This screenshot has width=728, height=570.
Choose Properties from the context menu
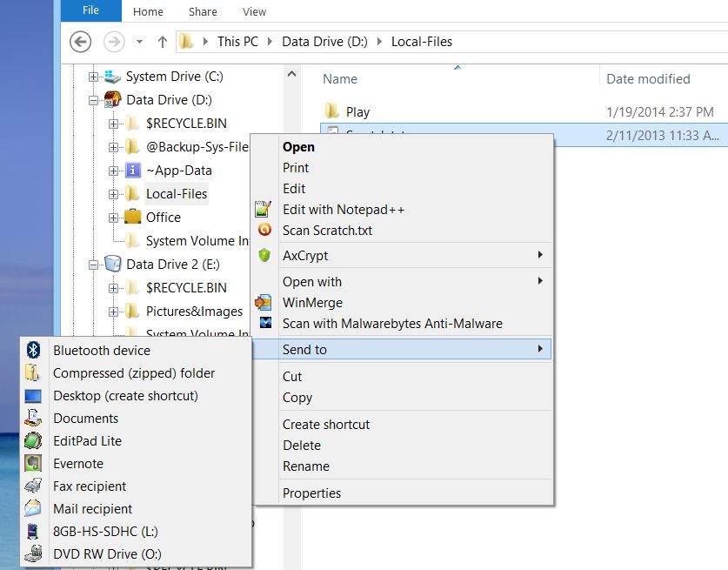tap(311, 493)
